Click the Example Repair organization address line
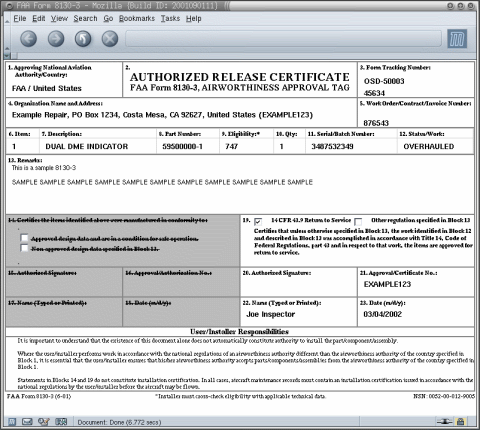This screenshot has height=430, width=480. (x=162, y=115)
